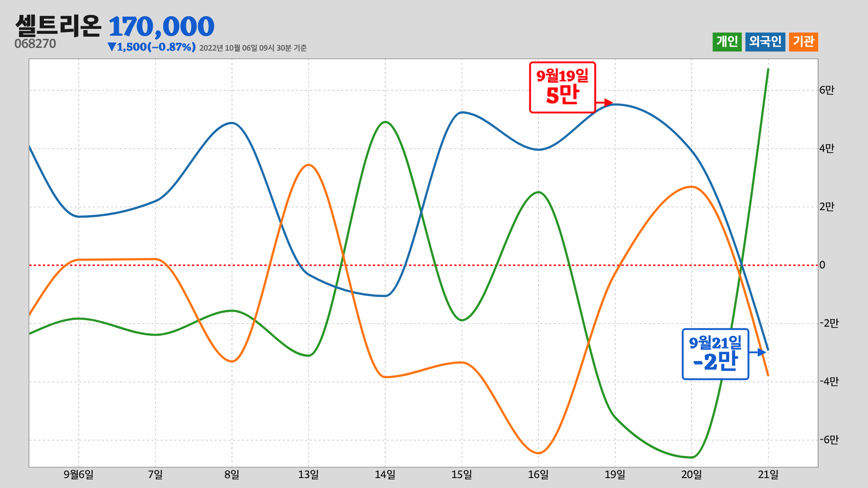This screenshot has width=868, height=488.
Task: Click the orange line trough at 16일
Action: click(539, 453)
